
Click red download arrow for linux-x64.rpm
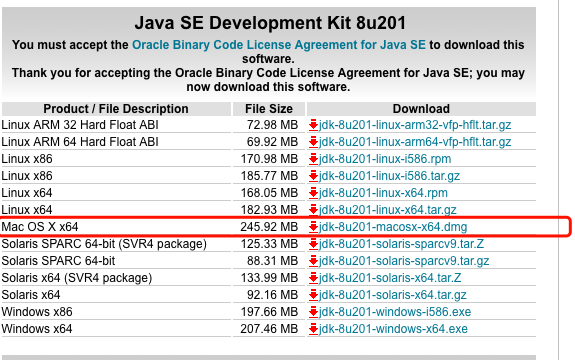tap(313, 193)
